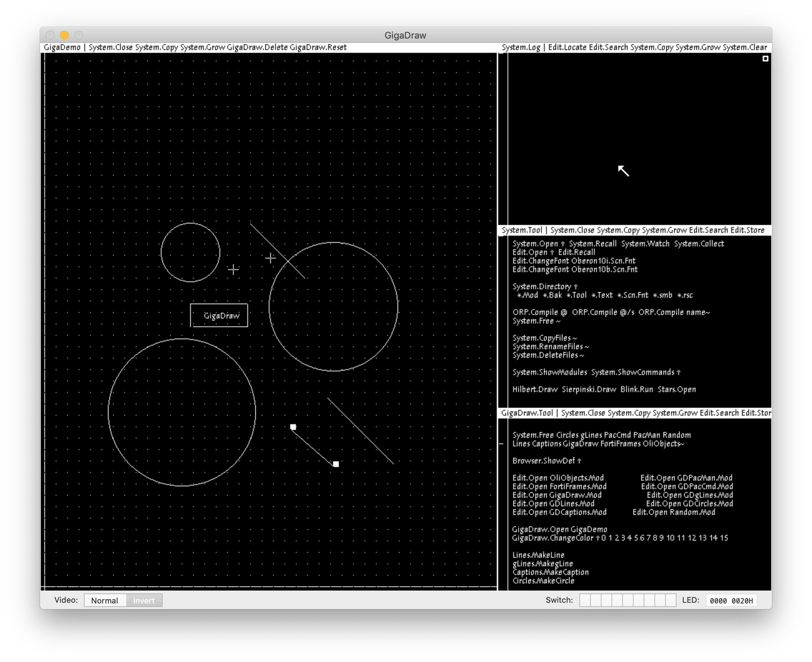
Task: Run System.Clear in the System.Log bar
Action: tap(744, 47)
